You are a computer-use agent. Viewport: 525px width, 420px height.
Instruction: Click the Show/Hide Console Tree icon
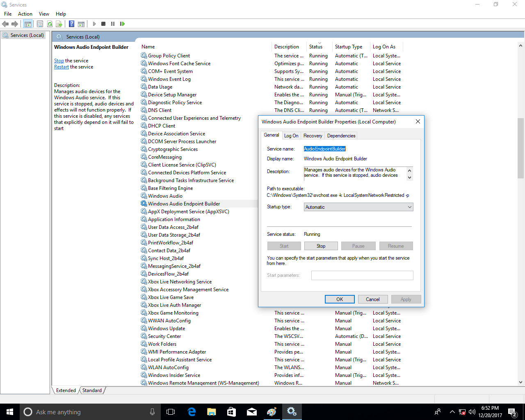pos(27,24)
